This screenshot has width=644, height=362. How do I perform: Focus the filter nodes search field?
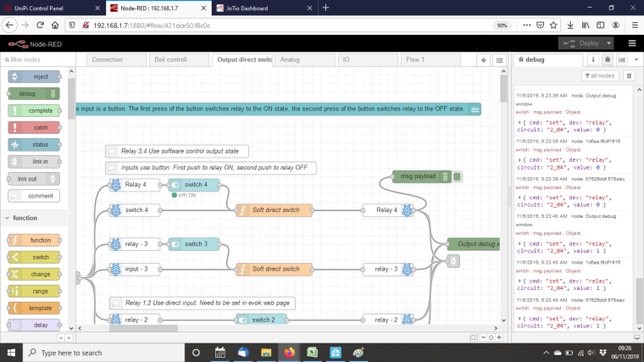coord(38,60)
